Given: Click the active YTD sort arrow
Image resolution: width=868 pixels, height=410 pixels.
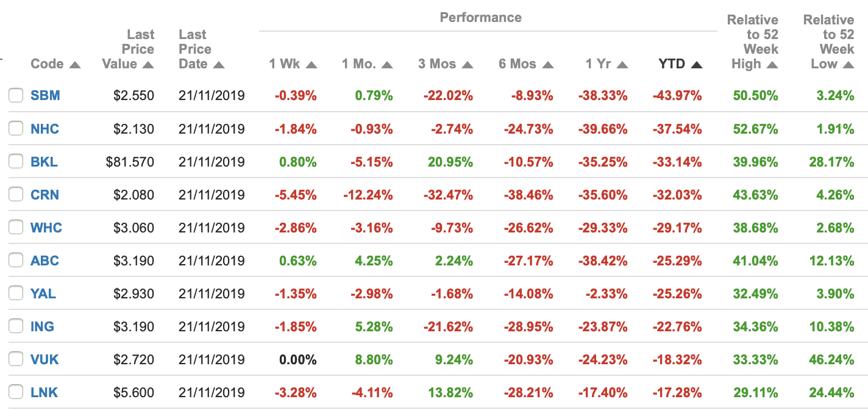Looking at the screenshot, I should (x=697, y=65).
